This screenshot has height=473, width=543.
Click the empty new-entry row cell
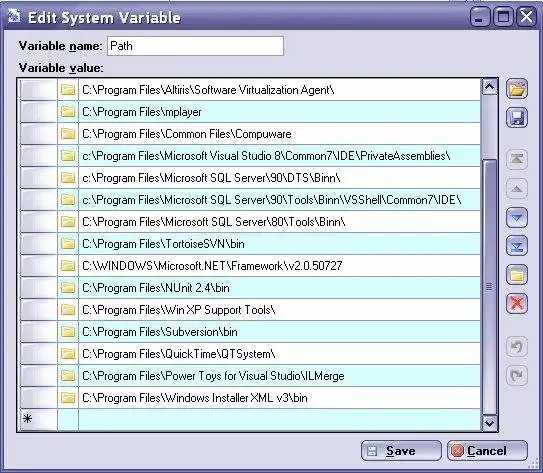[279, 420]
